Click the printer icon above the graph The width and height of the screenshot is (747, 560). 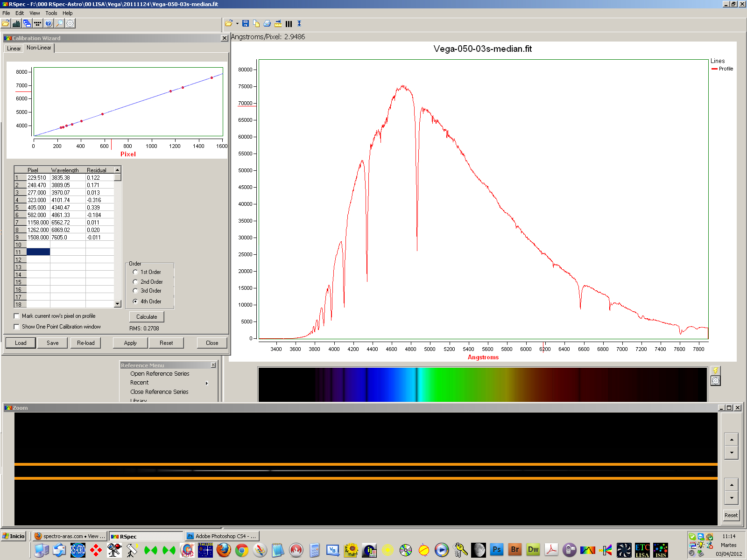(267, 23)
